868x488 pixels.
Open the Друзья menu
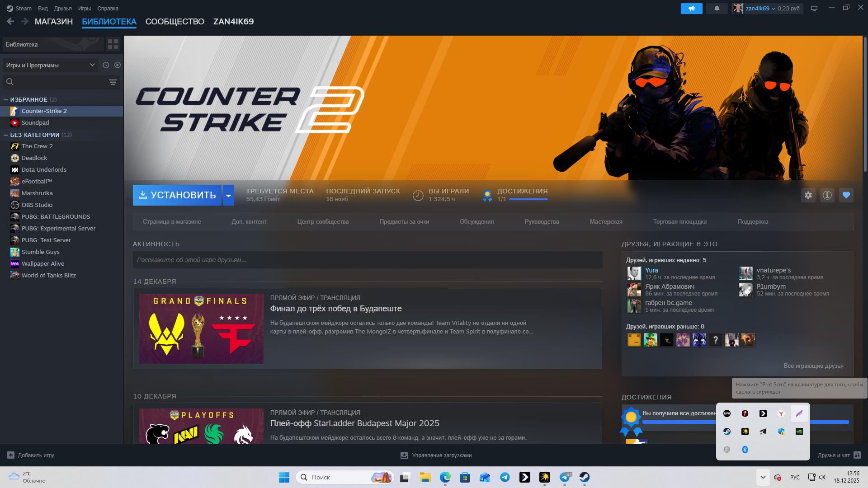click(62, 9)
